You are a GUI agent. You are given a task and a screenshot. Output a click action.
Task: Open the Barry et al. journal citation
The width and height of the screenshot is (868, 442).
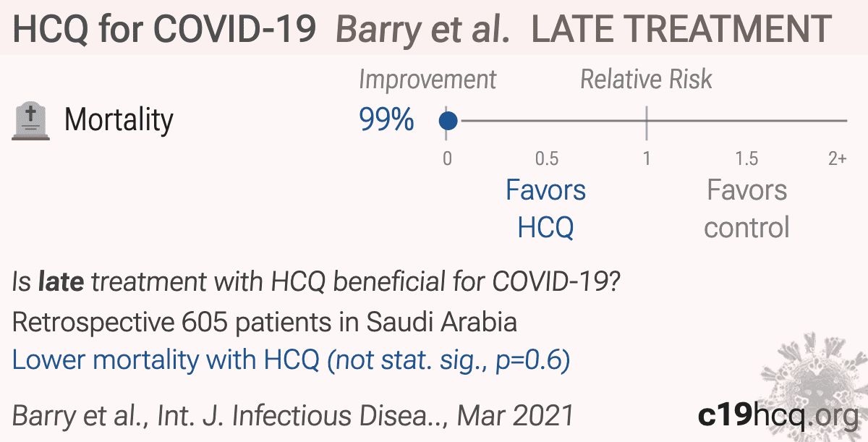[x=293, y=416]
